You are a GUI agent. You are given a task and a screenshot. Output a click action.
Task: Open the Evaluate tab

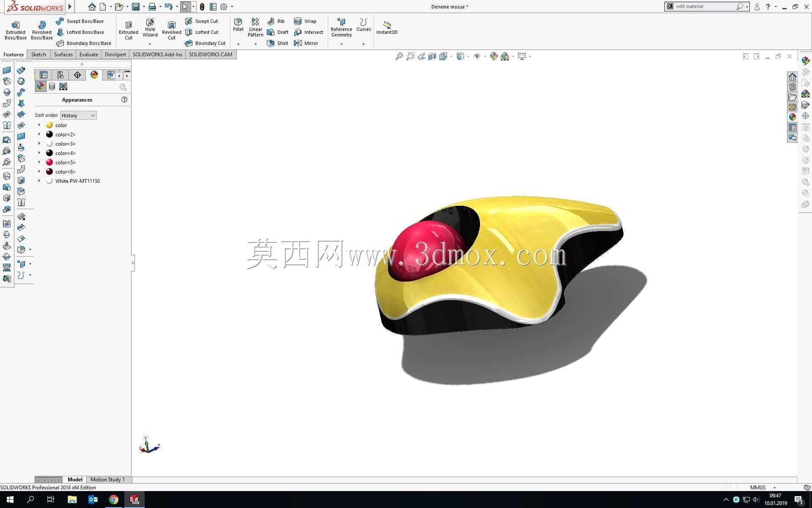(89, 54)
